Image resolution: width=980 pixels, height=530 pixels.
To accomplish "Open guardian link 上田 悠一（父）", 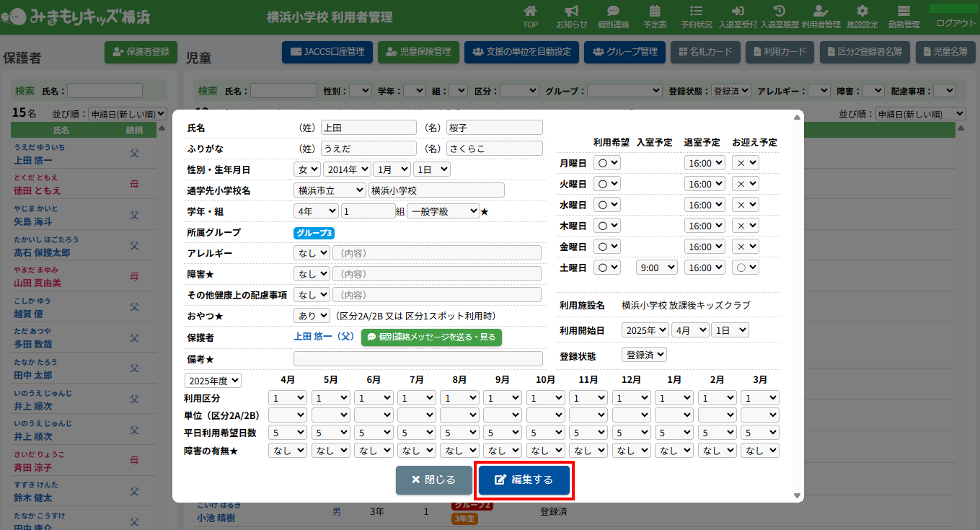I will 324,337.
